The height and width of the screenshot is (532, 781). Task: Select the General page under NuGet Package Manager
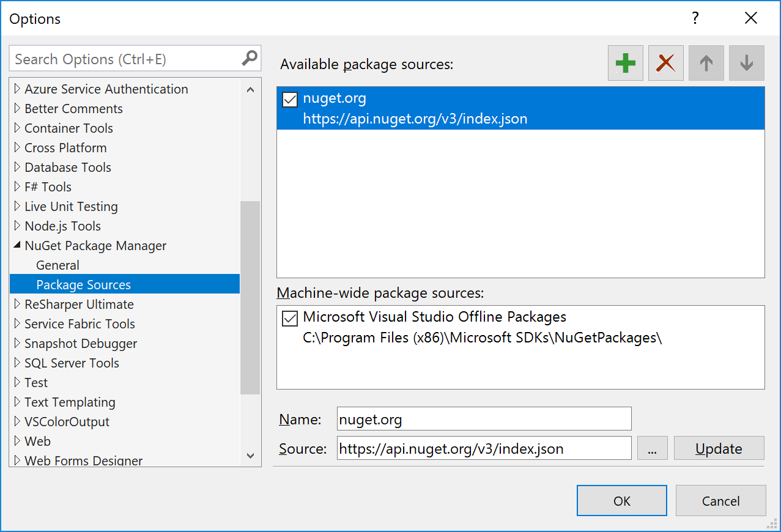coord(57,265)
